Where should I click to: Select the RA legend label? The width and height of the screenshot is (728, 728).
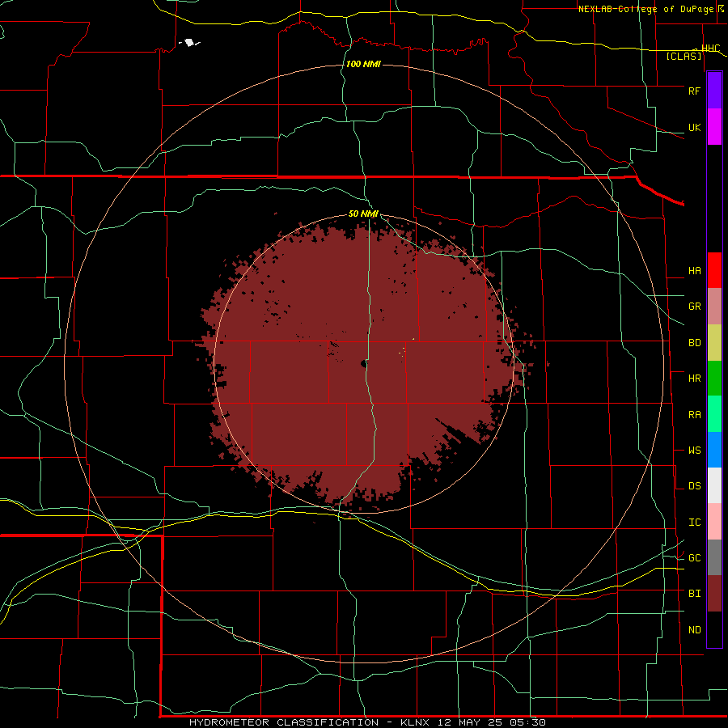(694, 415)
